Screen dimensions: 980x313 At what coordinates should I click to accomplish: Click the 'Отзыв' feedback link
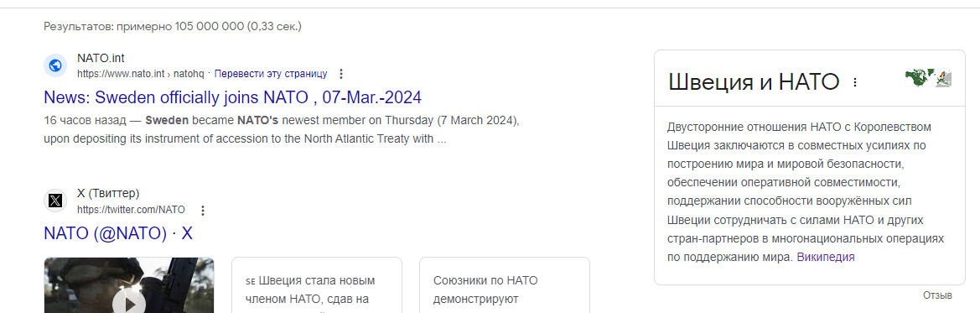tap(937, 295)
